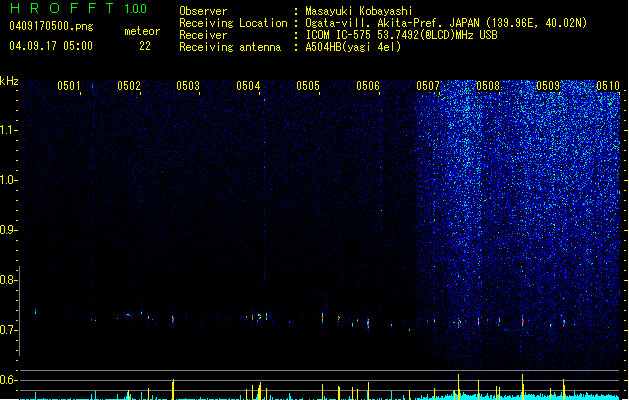Click the antenna text A504HB(yagi 4el)
Image resolution: width=629 pixels, height=400 pixels.
(x=353, y=47)
